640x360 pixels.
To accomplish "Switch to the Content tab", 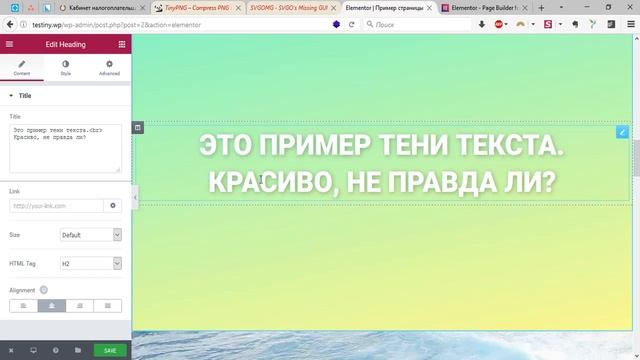I will click(22, 68).
